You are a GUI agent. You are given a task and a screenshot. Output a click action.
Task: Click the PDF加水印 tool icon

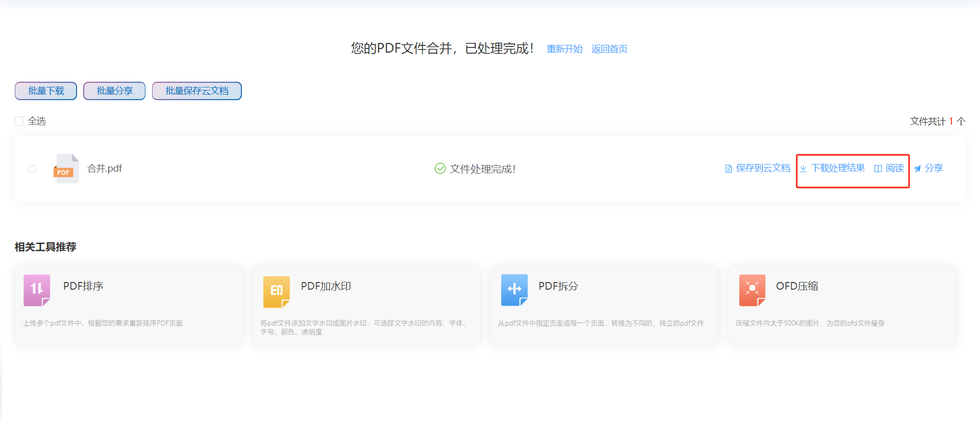(276, 291)
